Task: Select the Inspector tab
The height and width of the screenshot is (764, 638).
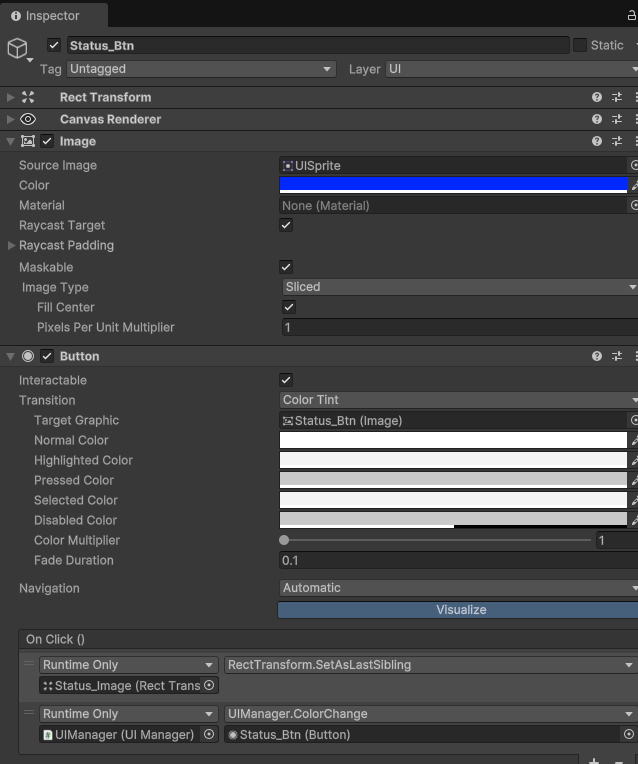Action: (53, 16)
